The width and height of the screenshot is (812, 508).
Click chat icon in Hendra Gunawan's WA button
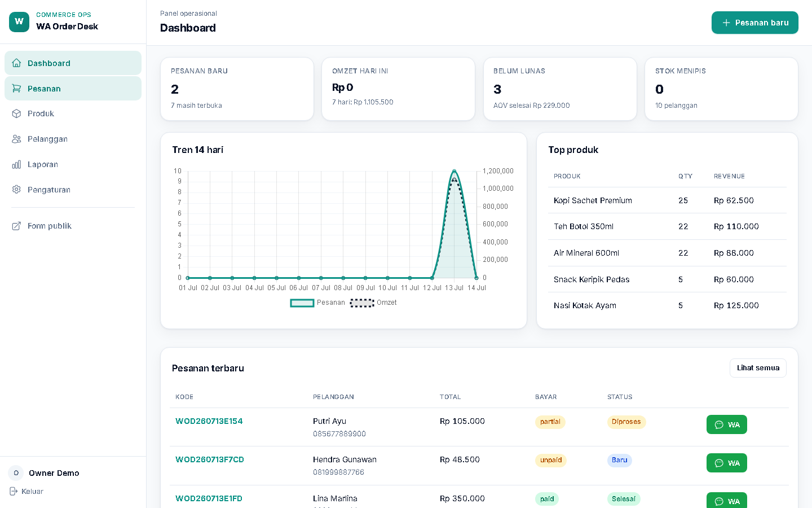coord(719,463)
